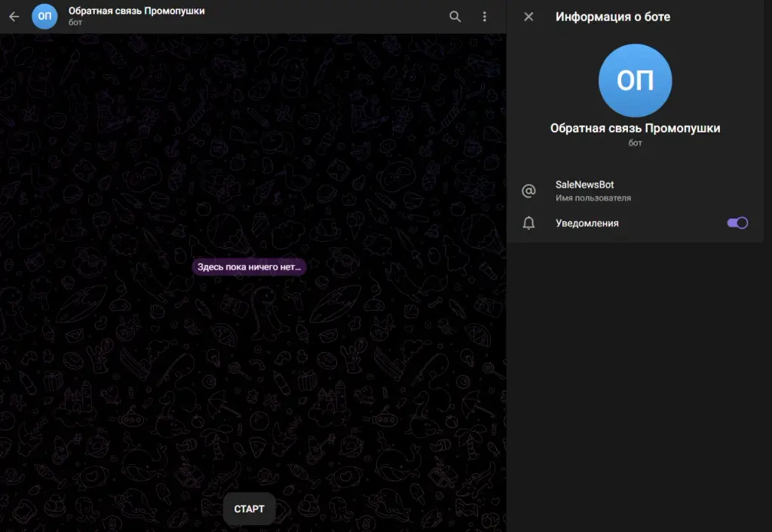Go back using the arrow icon
Viewport: 772px width, 532px height.
click(x=14, y=17)
